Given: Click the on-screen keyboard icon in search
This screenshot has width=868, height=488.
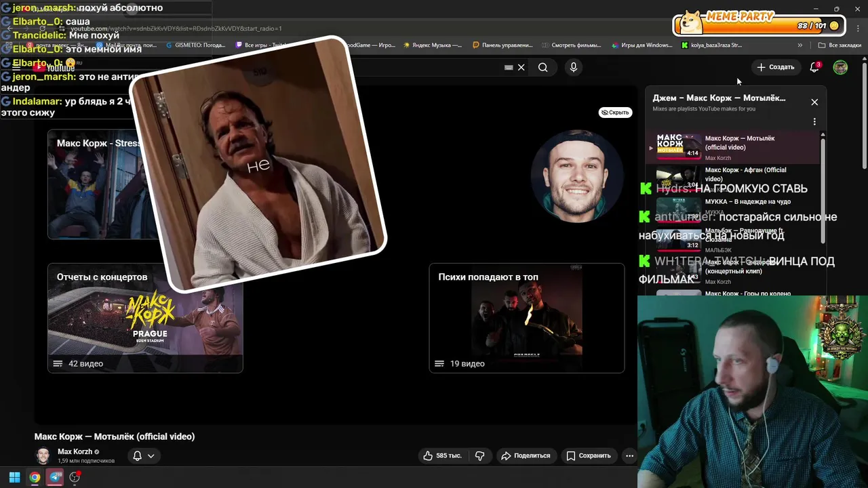Looking at the screenshot, I should click(x=509, y=67).
